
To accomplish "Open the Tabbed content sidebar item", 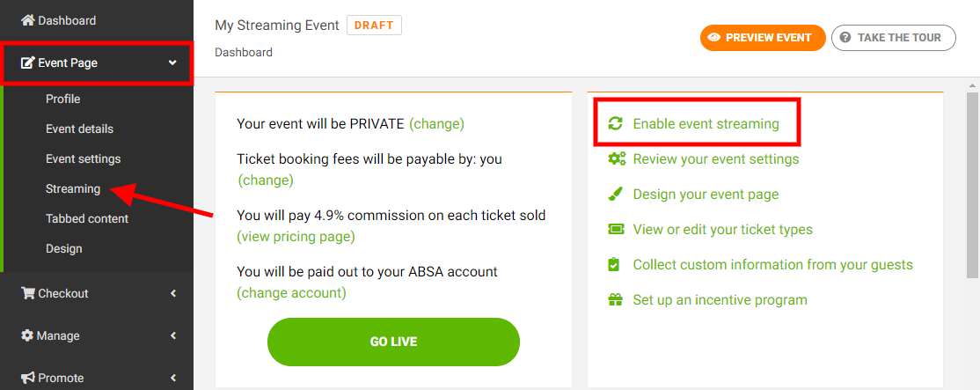I will tap(87, 218).
